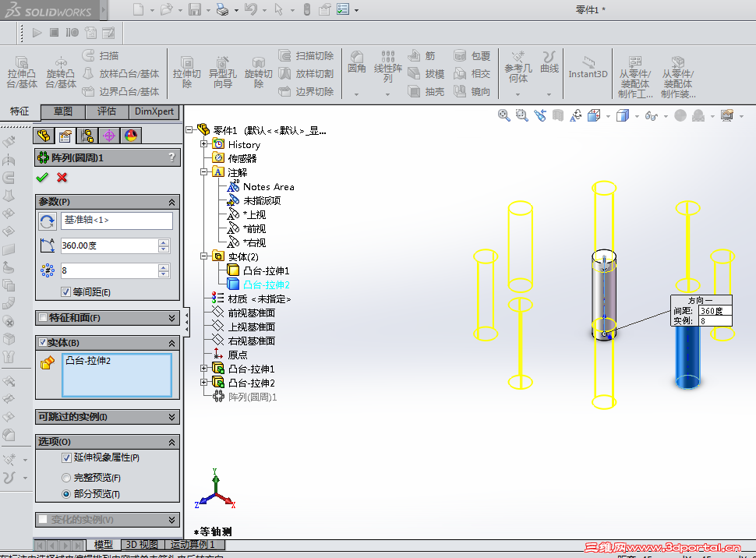This screenshot has width=756, height=558.
Task: Select the Shell (抽壳) tool
Action: click(x=426, y=91)
